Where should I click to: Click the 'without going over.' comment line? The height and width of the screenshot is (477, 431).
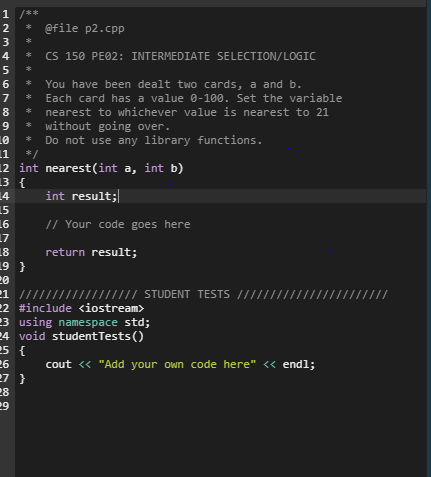(x=108, y=126)
